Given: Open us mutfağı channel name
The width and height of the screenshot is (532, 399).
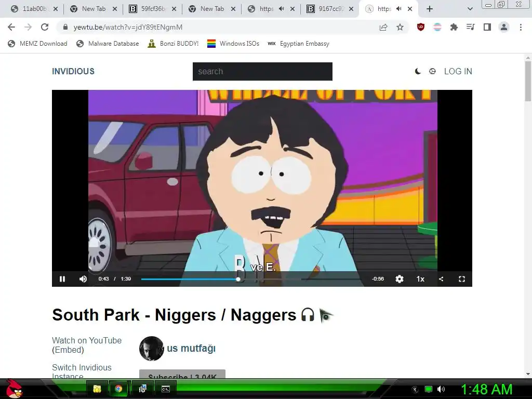Looking at the screenshot, I should pos(191,349).
